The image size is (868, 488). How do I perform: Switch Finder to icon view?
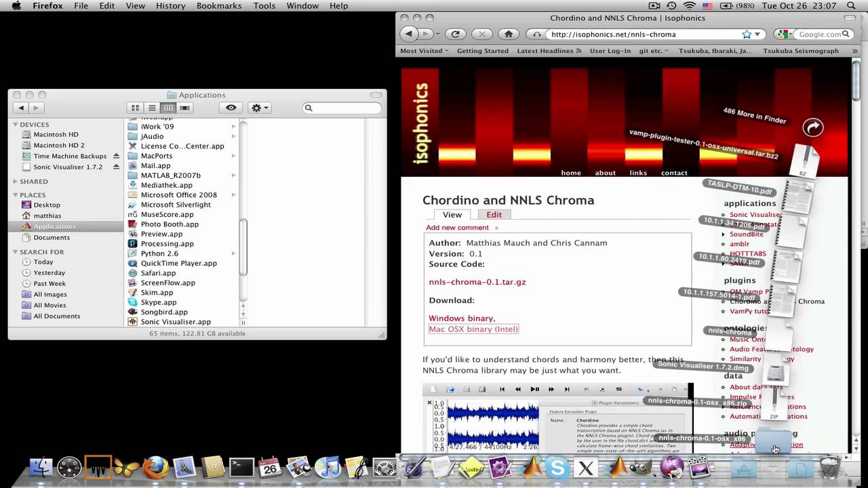(x=135, y=108)
